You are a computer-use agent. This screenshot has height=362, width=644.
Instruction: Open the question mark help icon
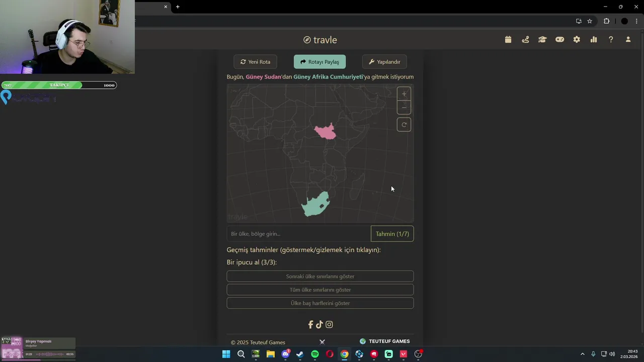611,40
